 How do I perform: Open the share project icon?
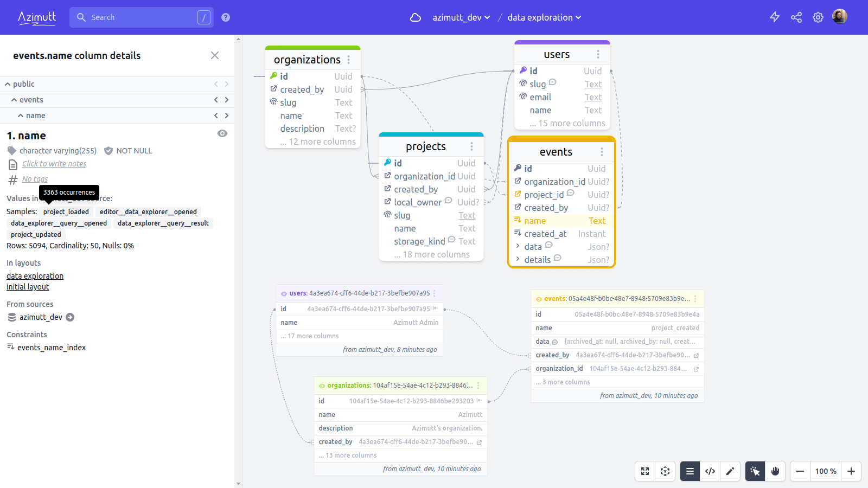(796, 17)
